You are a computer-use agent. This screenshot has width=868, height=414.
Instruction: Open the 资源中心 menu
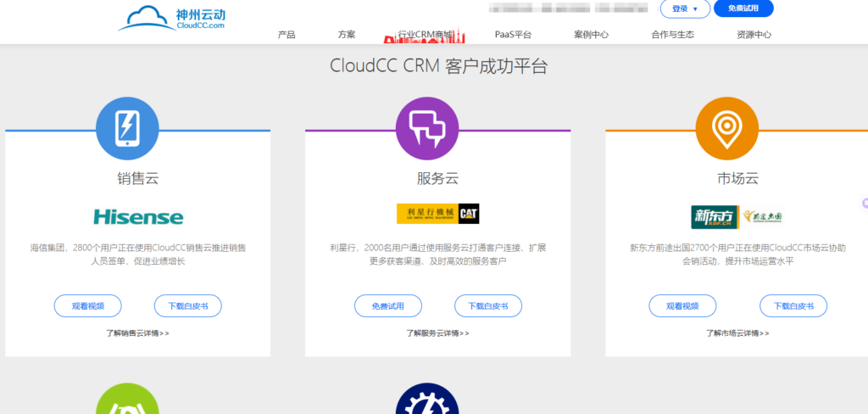tap(754, 35)
